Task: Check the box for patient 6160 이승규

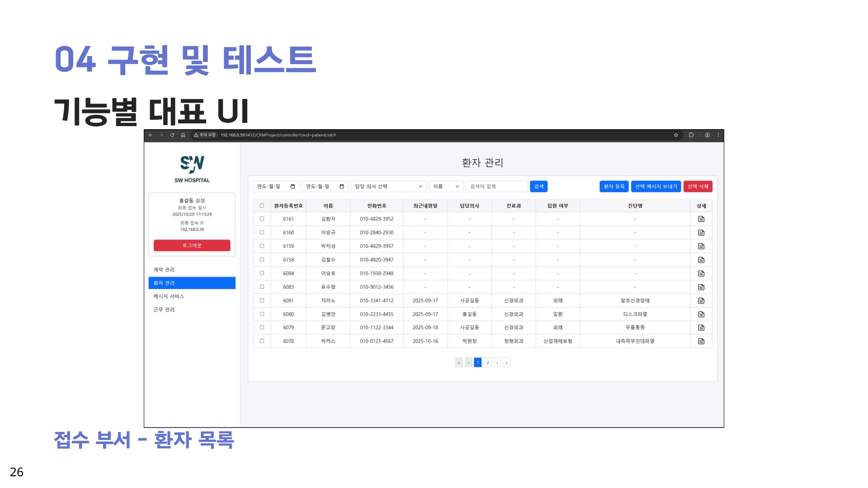Action: point(262,232)
